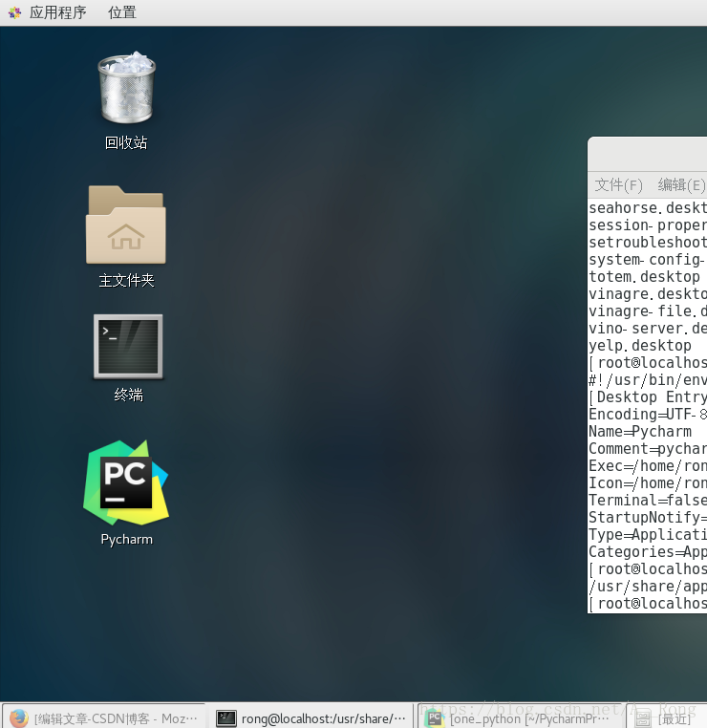Click Firefox icon in the taskbar
Image resolution: width=707 pixels, height=728 pixels.
18,718
